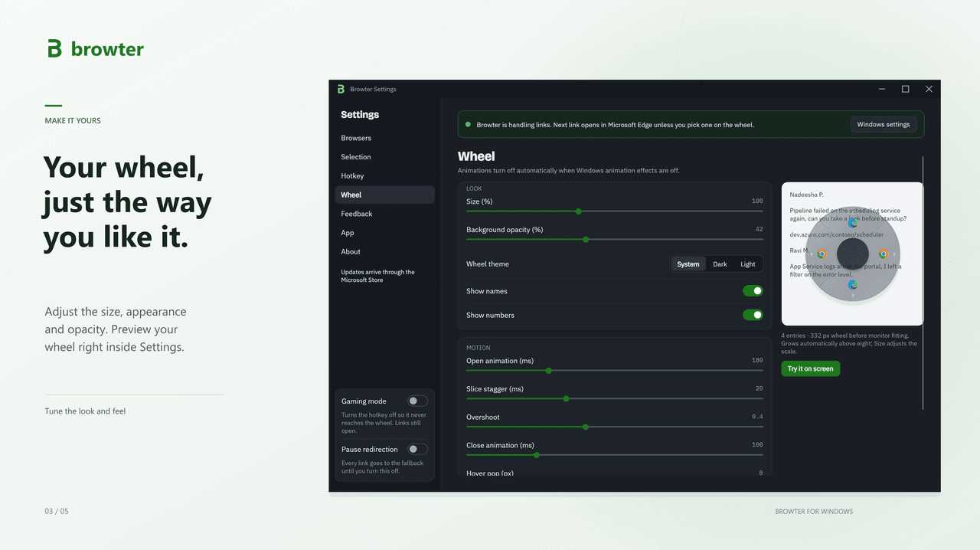Image resolution: width=980 pixels, height=550 pixels.
Task: Click the Close animation value 100
Action: pos(757,445)
